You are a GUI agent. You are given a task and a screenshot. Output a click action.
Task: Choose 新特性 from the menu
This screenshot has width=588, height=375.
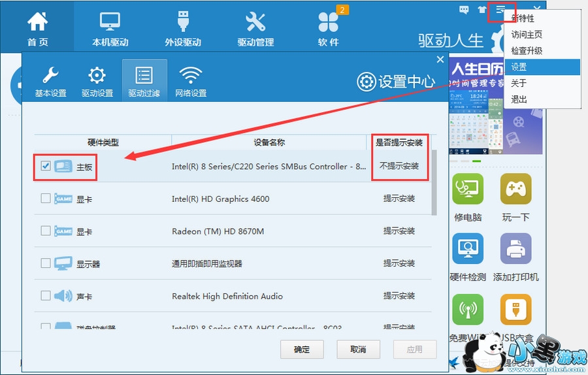click(542, 18)
